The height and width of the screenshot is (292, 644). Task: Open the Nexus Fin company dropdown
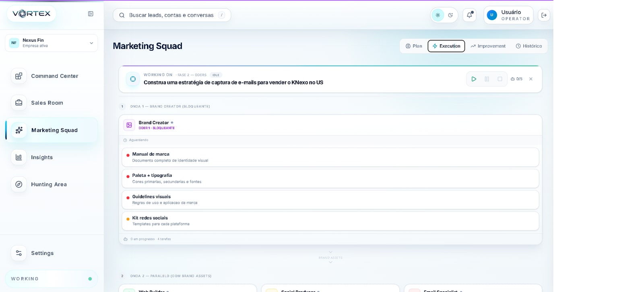pos(52,43)
